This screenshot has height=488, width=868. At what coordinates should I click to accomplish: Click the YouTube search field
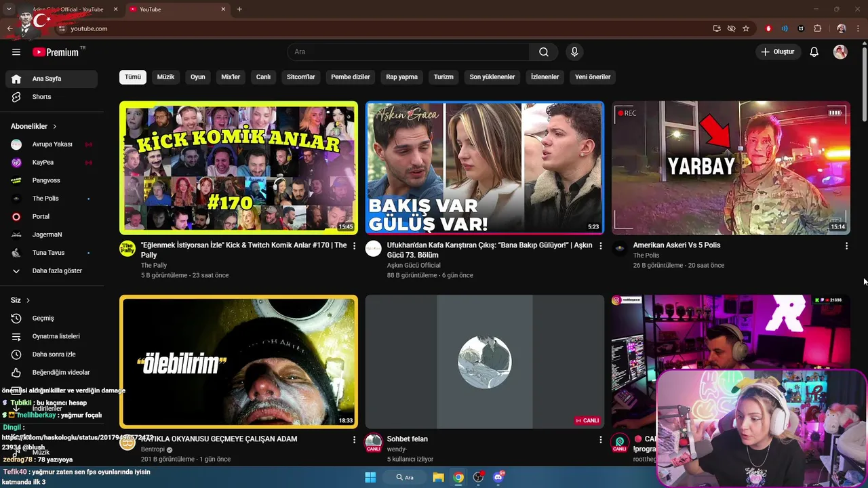[x=409, y=52]
